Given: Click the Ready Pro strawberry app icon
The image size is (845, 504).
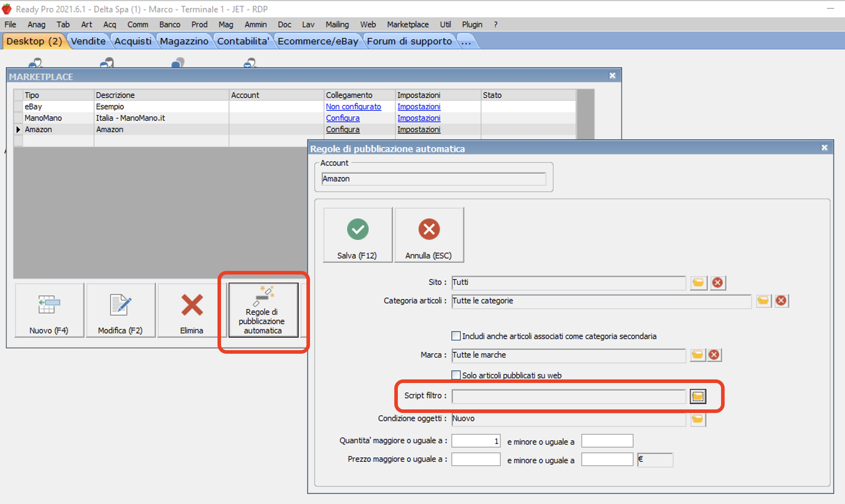Looking at the screenshot, I should (x=7, y=9).
